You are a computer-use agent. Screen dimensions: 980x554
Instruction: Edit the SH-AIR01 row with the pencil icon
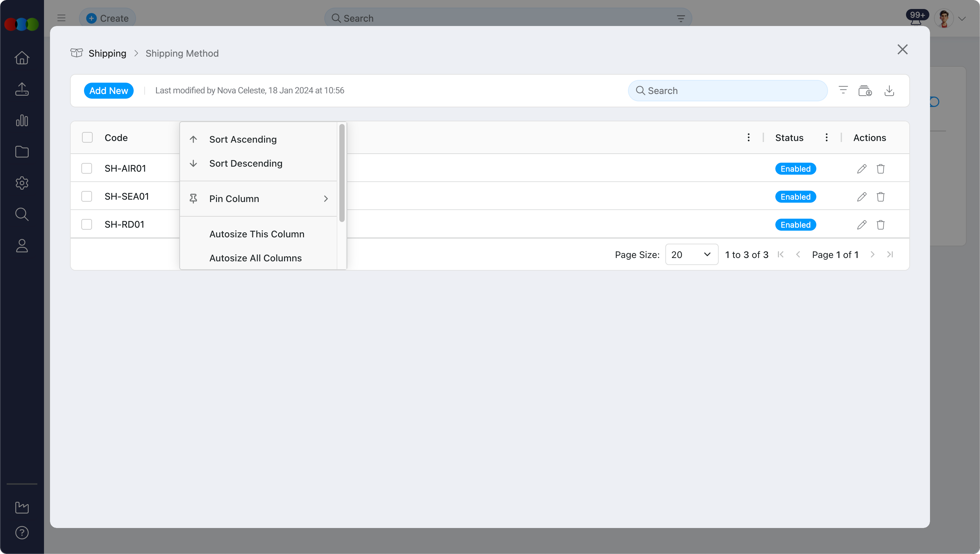(862, 168)
